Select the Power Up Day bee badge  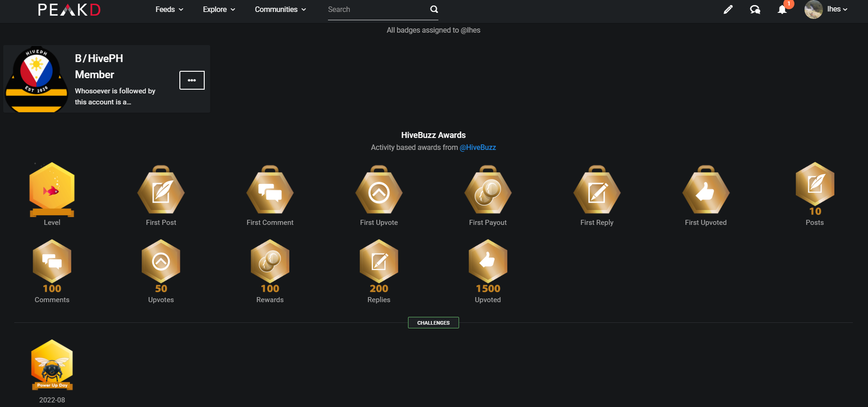click(x=52, y=365)
